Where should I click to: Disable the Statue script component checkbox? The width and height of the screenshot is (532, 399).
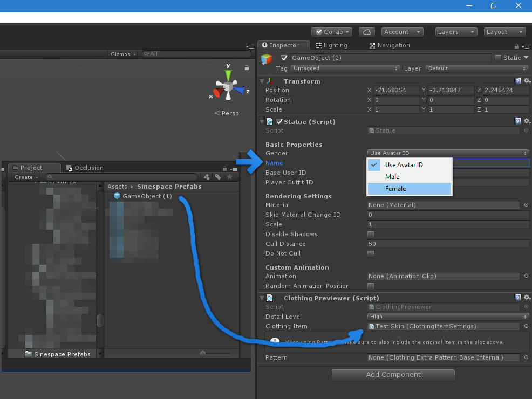[279, 121]
